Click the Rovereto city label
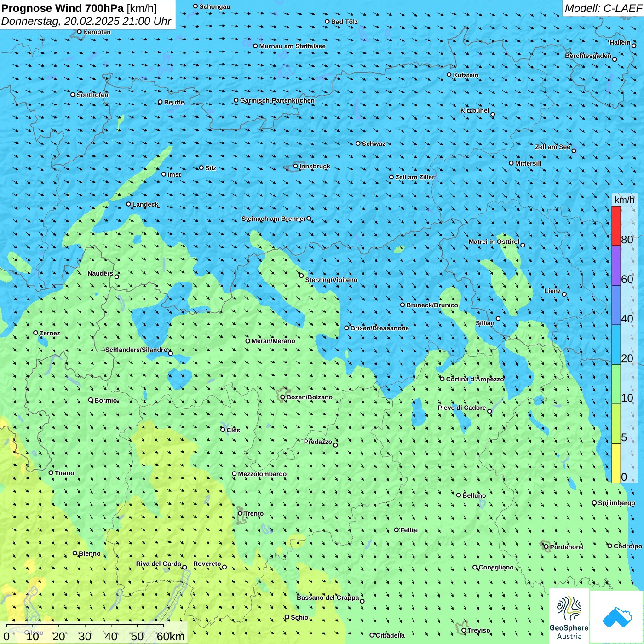The width and height of the screenshot is (644, 644). [207, 563]
